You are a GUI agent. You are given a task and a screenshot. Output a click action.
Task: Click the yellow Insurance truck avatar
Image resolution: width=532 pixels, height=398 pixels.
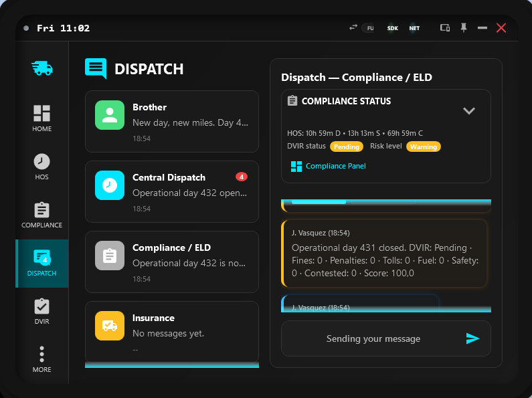point(110,326)
